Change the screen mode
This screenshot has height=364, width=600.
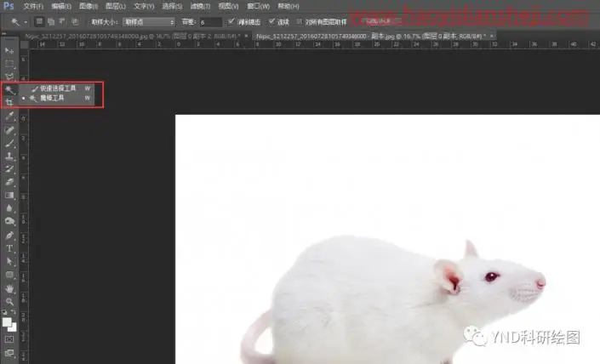(9, 353)
